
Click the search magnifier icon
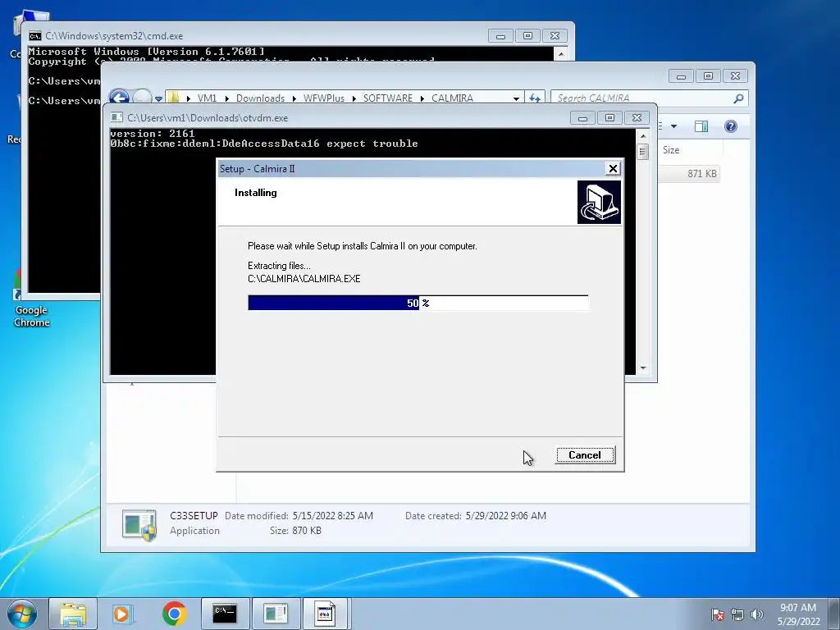tap(738, 98)
